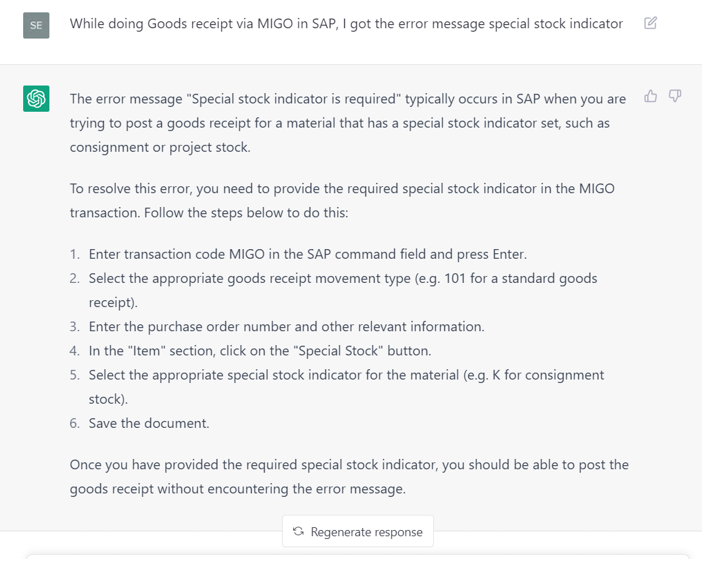Click the message input box at bottom
The height and width of the screenshot is (562, 702).
pyautogui.click(x=356, y=557)
